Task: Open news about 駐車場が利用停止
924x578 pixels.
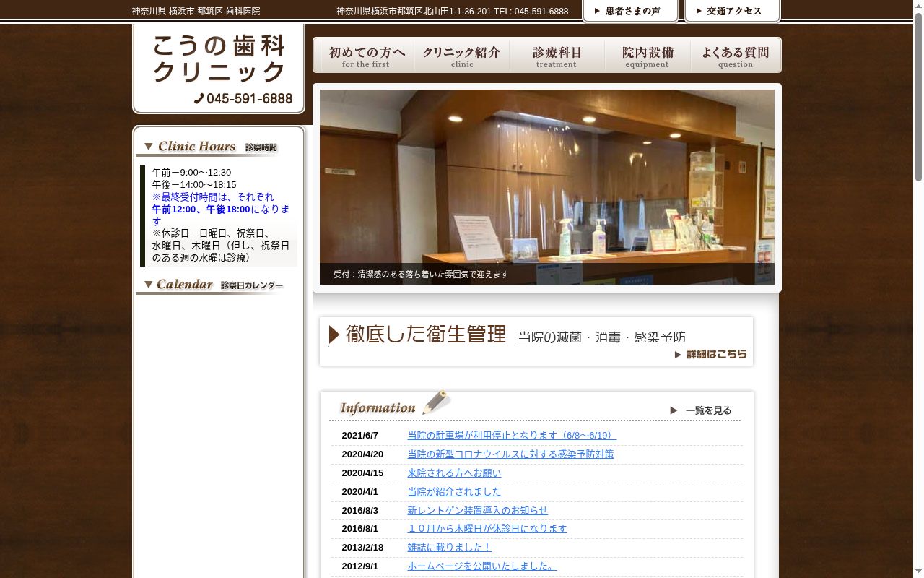Action: click(x=512, y=435)
